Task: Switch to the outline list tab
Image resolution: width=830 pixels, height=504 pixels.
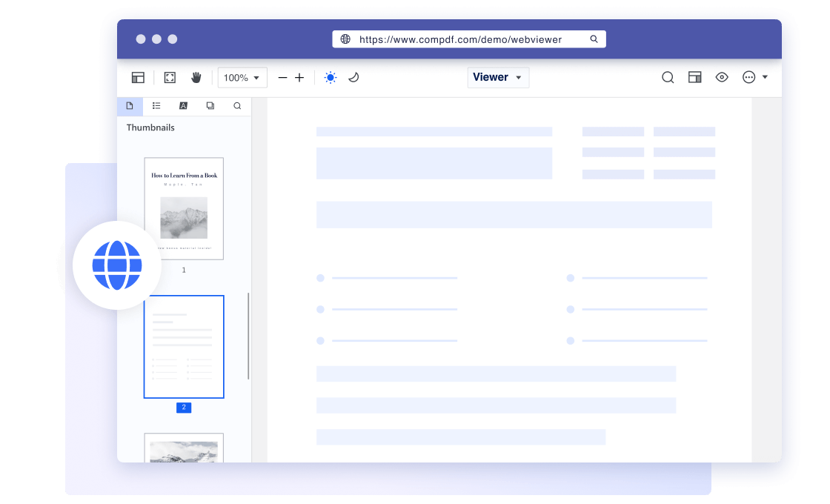Action: point(156,106)
